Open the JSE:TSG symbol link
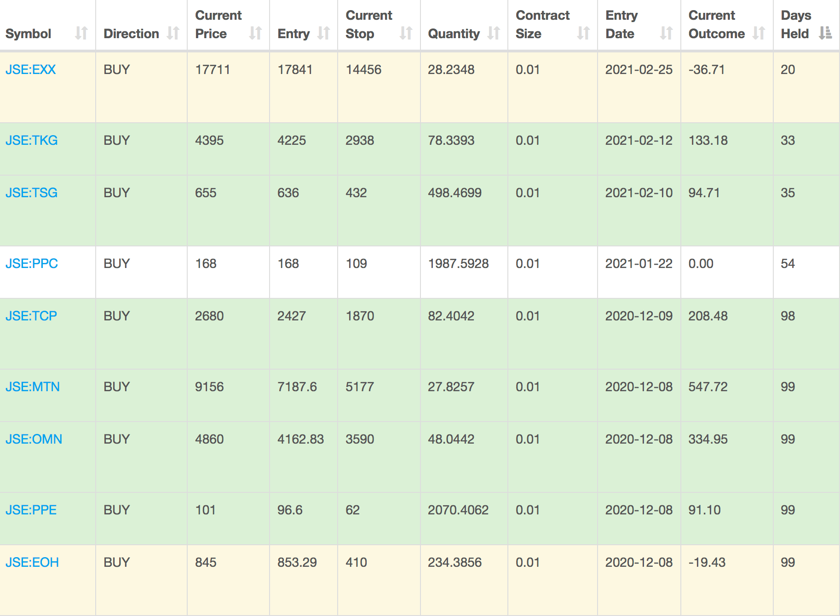Image resolution: width=840 pixels, height=616 pixels. pyautogui.click(x=31, y=193)
